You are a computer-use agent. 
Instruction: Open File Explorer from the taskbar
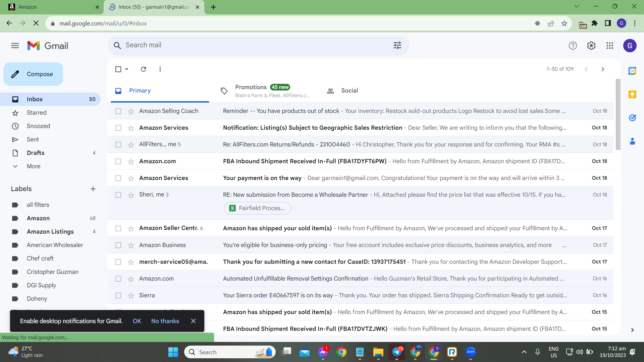(378, 352)
